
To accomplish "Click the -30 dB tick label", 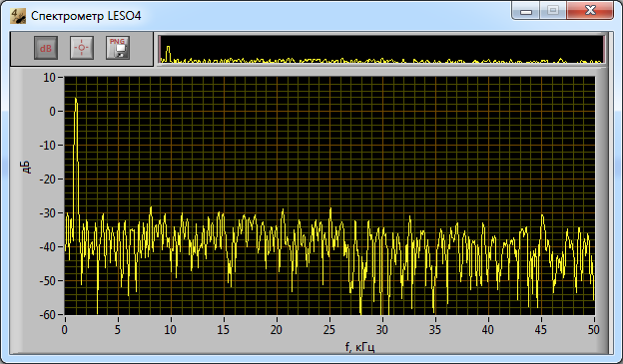I will [x=48, y=213].
